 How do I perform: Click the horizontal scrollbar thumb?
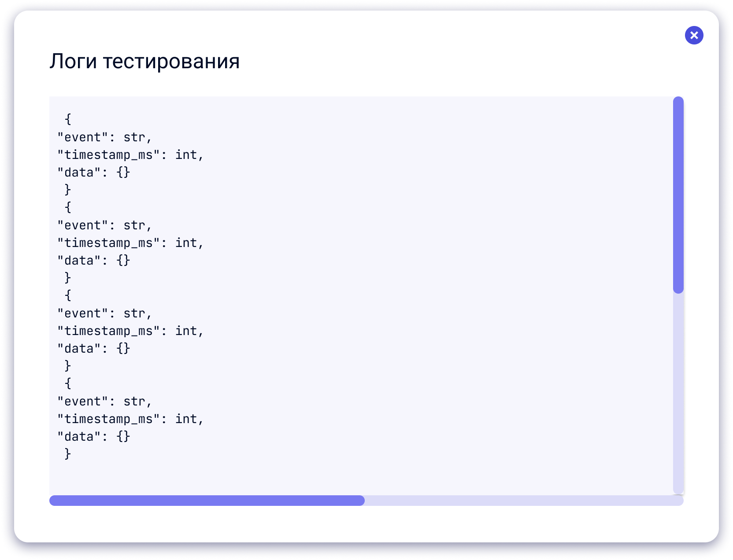point(207,501)
